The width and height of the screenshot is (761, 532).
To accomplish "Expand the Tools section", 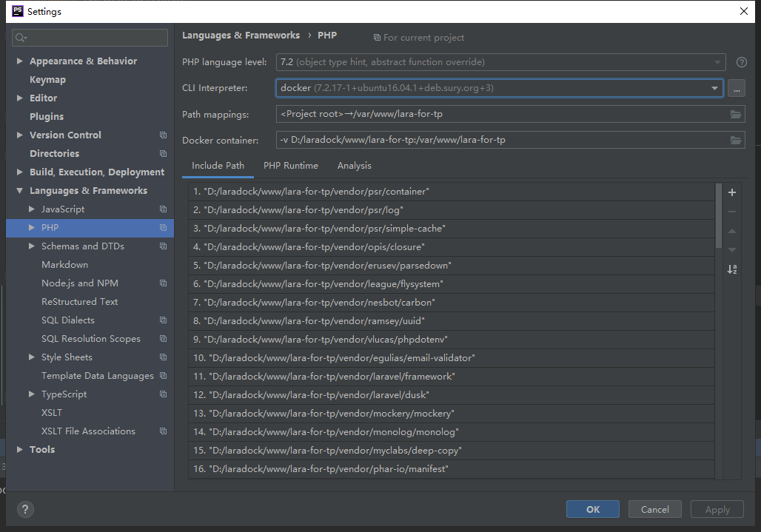I will 20,449.
